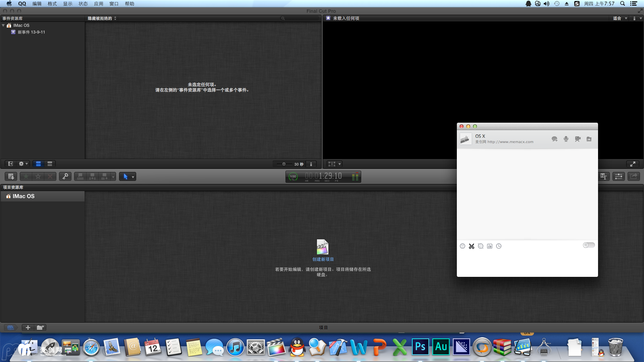The image size is (644, 362).
Task: Switch event browser to filmstrip view
Action: click(x=38, y=164)
